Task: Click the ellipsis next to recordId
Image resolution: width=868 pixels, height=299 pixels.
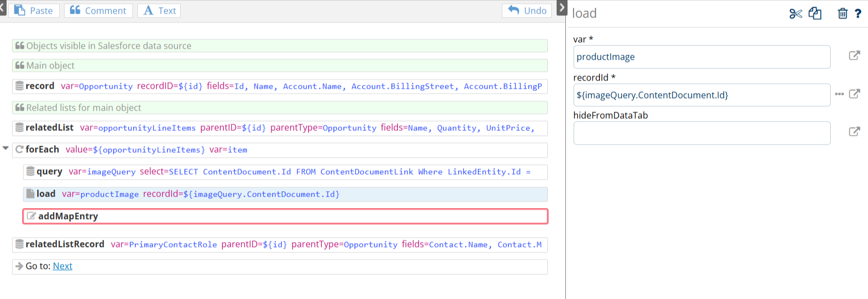Action: click(839, 94)
